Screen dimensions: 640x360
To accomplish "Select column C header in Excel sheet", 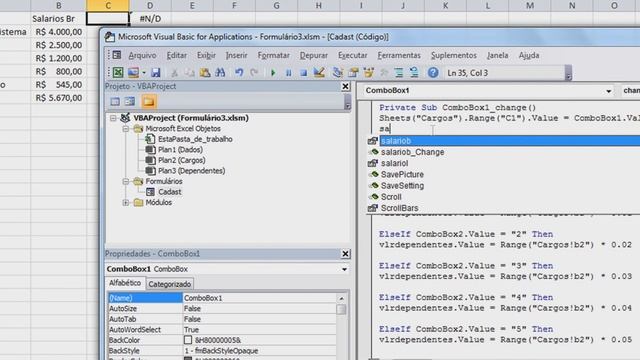I will point(108,5).
